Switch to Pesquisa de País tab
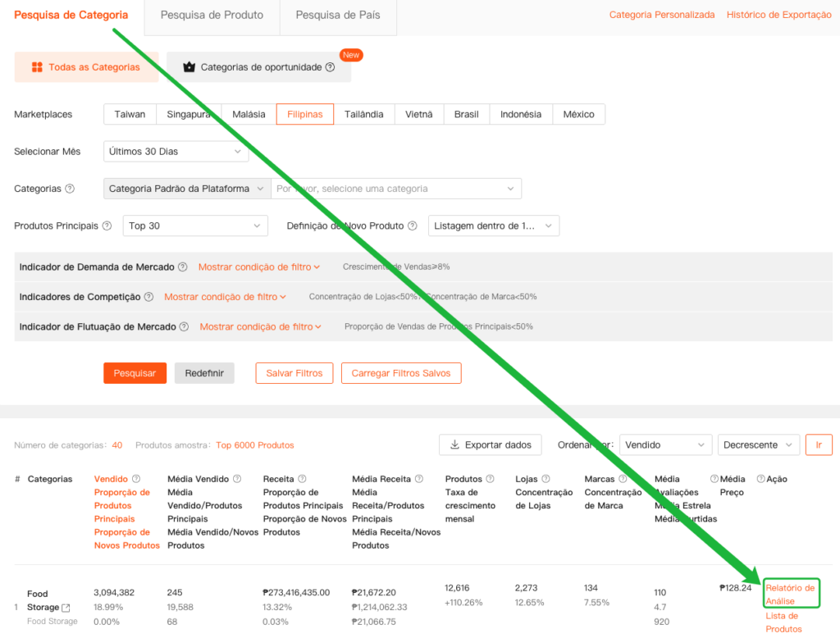The image size is (840, 638). 338,16
